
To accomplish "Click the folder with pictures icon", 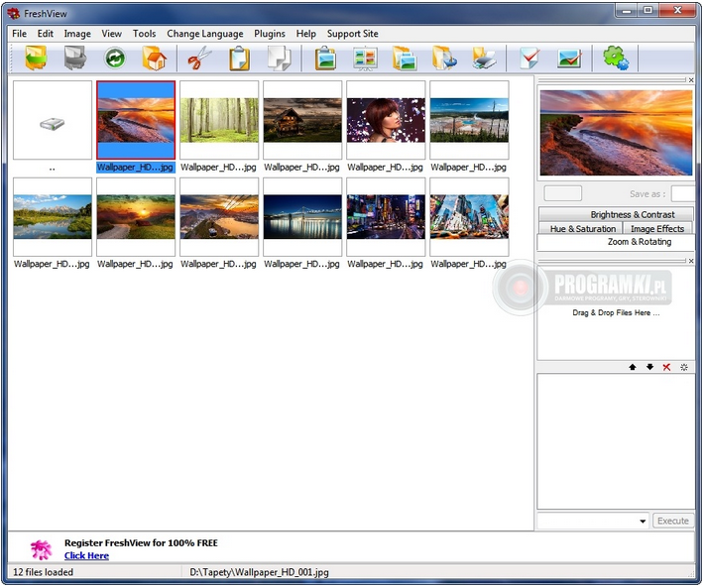I will [x=405, y=59].
